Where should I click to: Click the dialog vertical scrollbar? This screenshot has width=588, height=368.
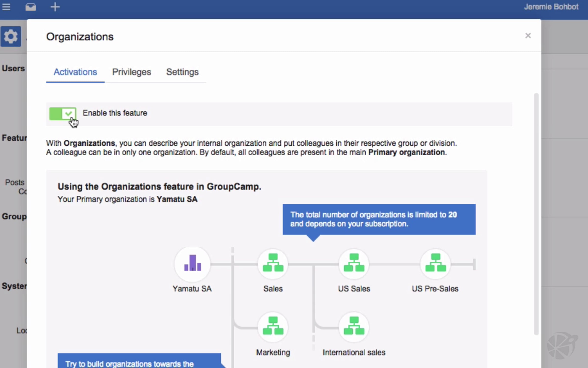[x=536, y=213]
